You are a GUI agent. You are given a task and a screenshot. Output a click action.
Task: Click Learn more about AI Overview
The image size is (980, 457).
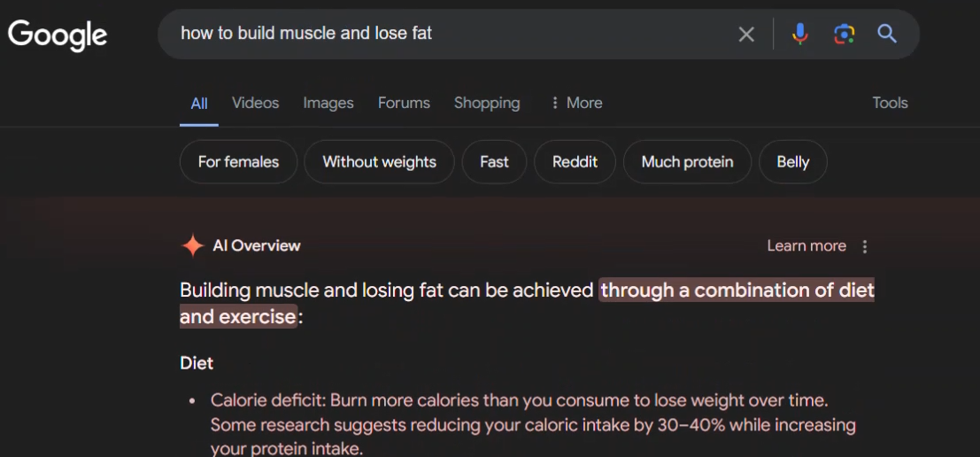[x=806, y=246]
